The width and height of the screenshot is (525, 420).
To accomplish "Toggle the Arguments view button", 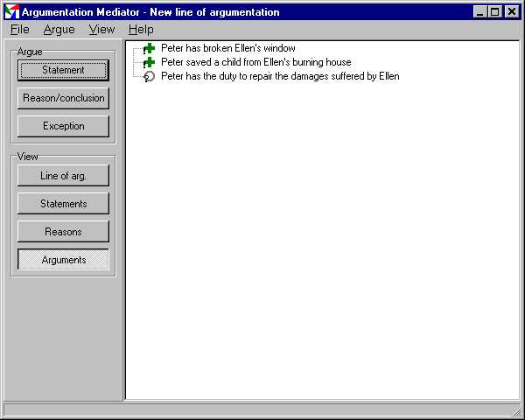I will pos(63,260).
